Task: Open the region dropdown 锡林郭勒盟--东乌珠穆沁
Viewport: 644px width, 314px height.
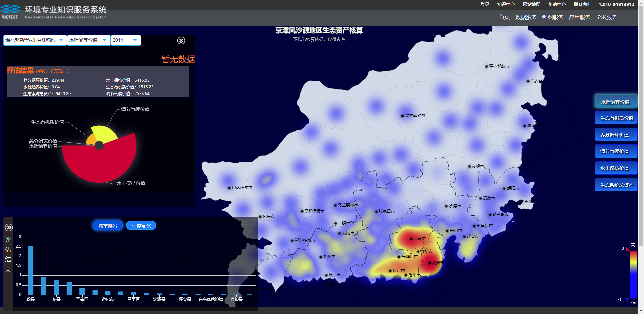Action: (x=35, y=40)
